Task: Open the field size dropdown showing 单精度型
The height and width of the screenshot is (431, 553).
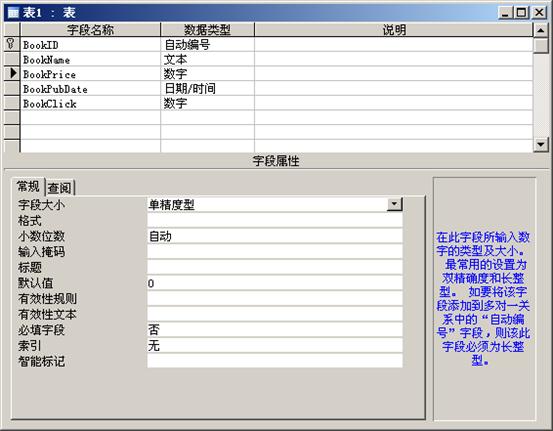Action: point(394,204)
